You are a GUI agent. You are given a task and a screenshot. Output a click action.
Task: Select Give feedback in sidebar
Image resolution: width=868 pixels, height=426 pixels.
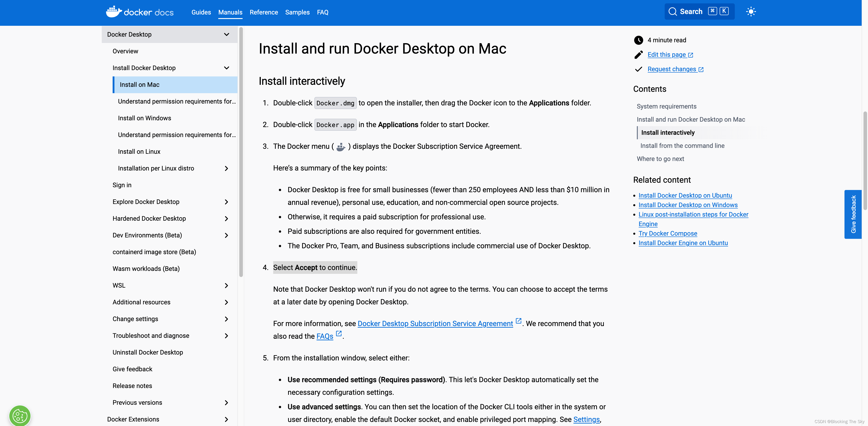pyautogui.click(x=132, y=369)
